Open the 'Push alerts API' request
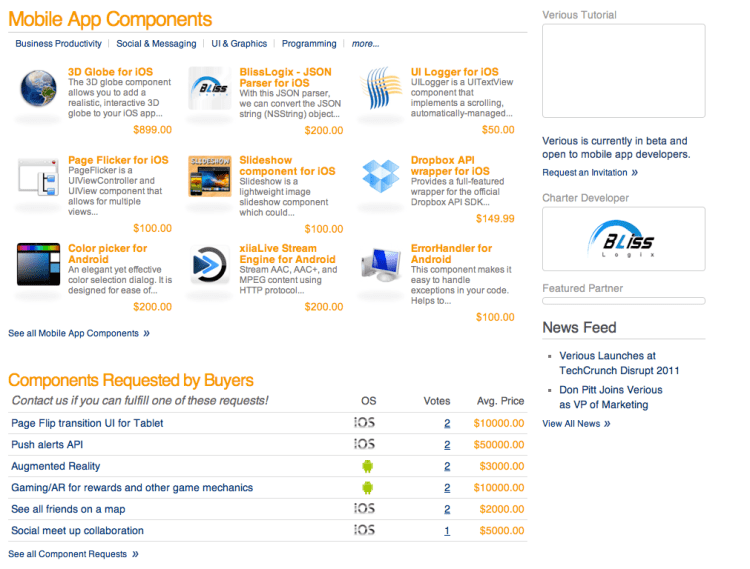This screenshot has height=569, width=750. [47, 445]
